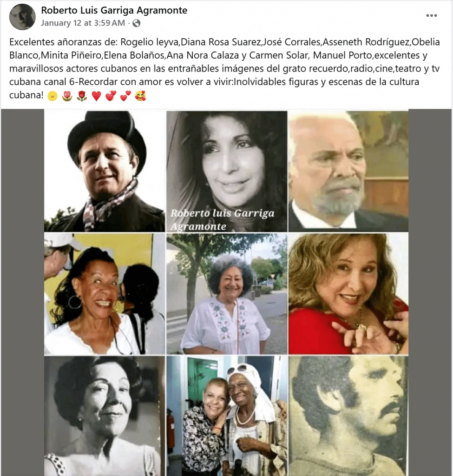
Task: Click the tulip flower emoji
Action: click(67, 96)
